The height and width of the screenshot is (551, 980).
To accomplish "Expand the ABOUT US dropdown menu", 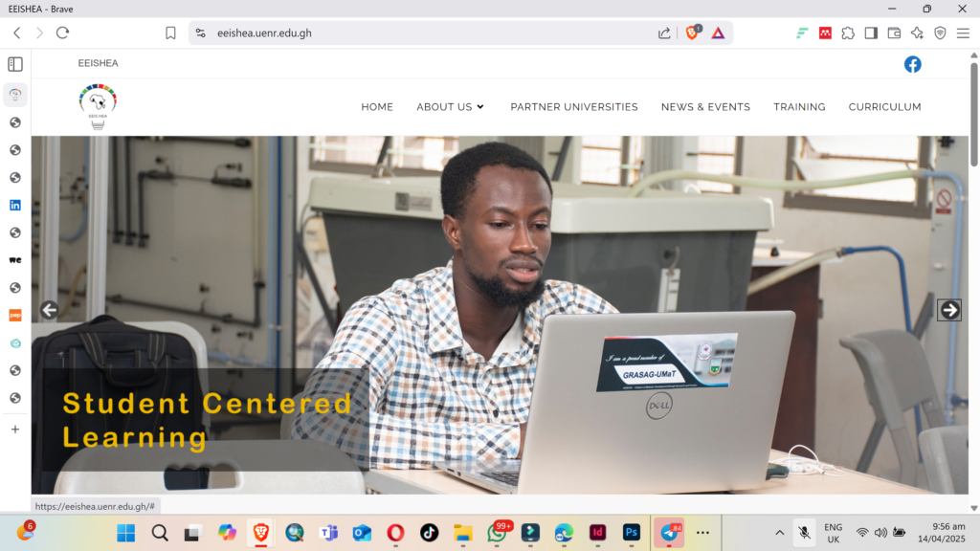I will [450, 107].
